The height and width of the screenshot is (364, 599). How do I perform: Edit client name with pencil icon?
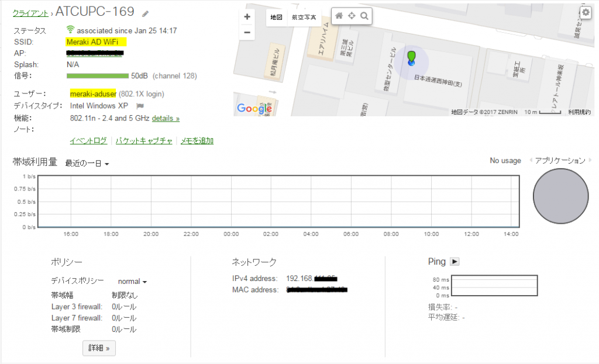coord(145,14)
